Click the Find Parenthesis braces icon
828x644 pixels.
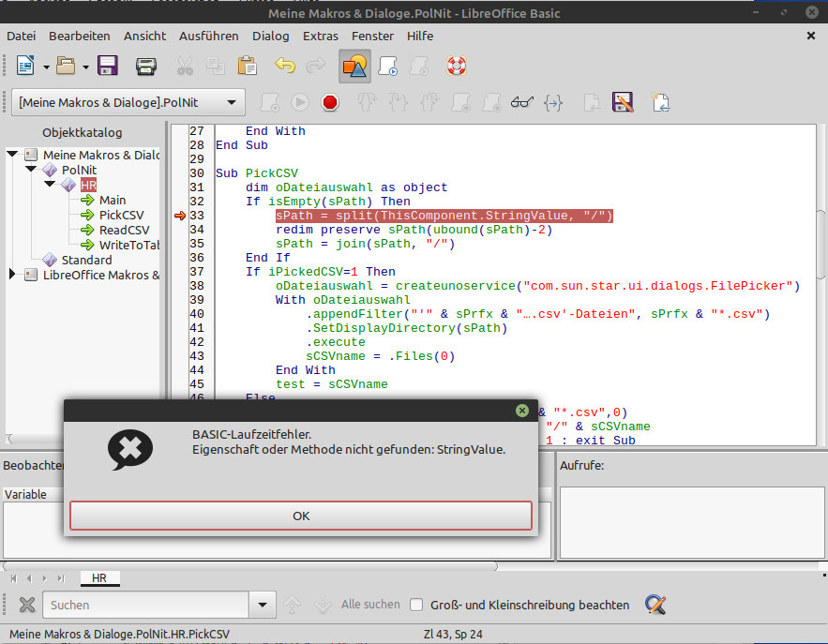coord(553,102)
